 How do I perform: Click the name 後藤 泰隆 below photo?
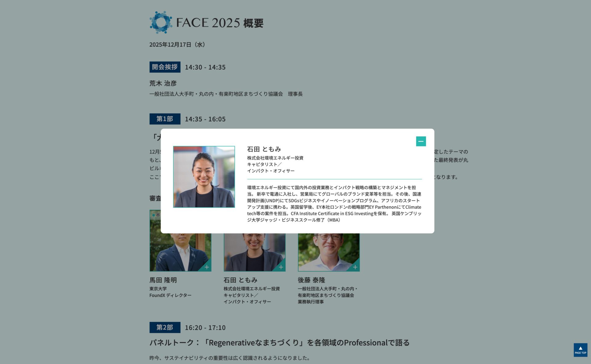coord(312,280)
